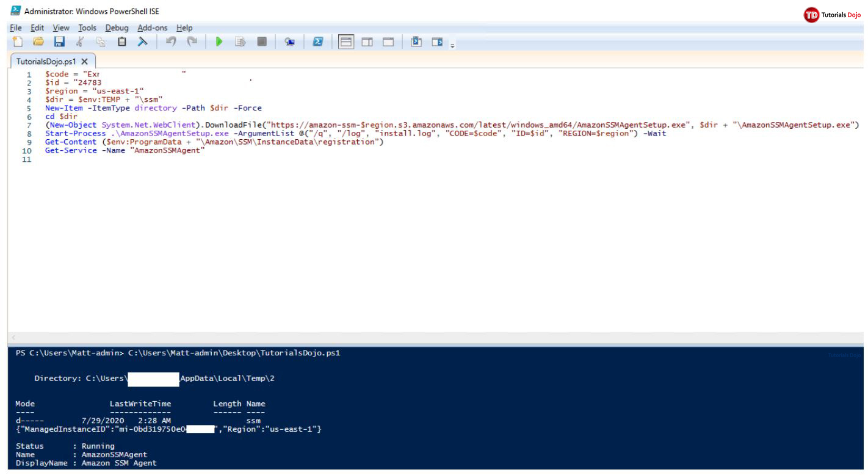Show the Command Add-on pane icon
868x475 pixels.
click(x=437, y=42)
